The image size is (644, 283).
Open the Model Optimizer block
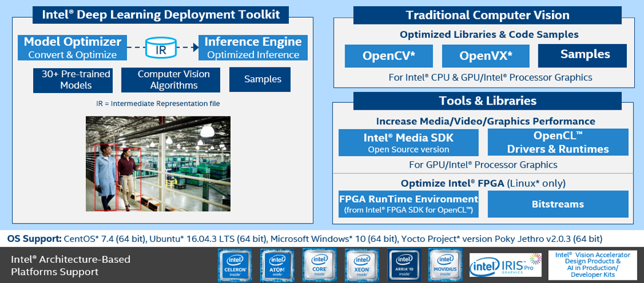click(72, 48)
